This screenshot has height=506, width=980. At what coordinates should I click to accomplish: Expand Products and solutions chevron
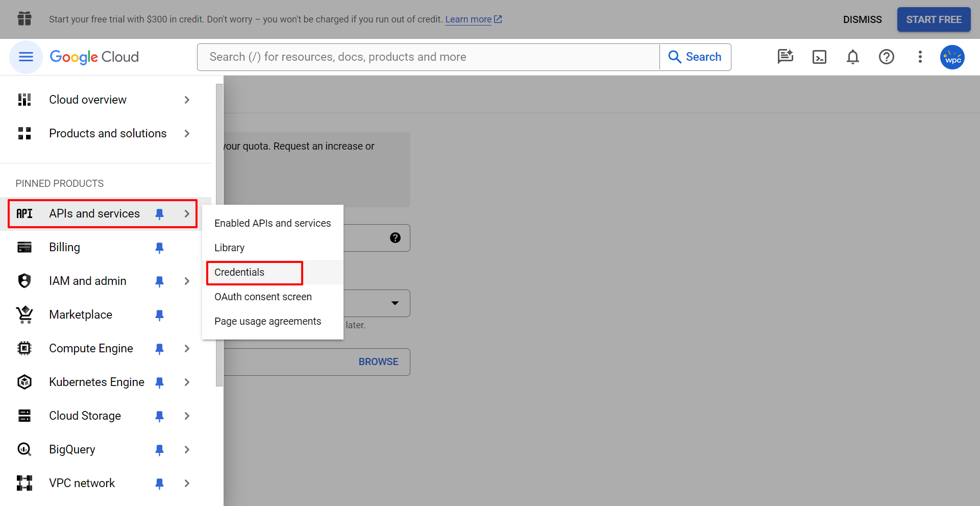[x=187, y=133]
